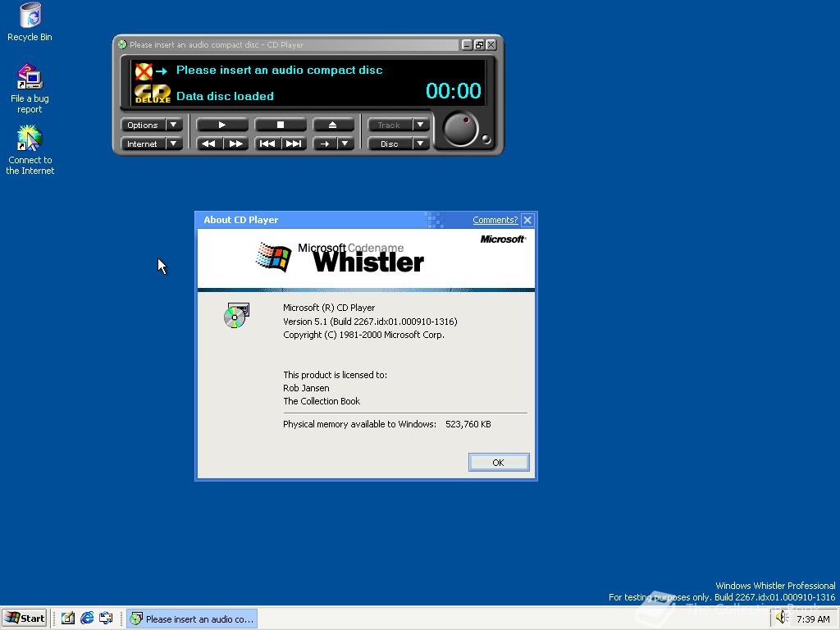Click the volume knob in CD Player

460,129
